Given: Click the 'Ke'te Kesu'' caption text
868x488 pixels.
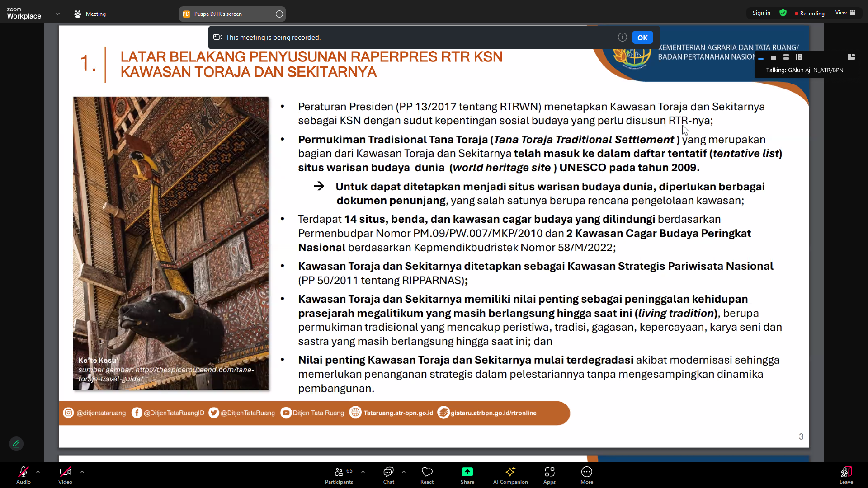Looking at the screenshot, I should [98, 360].
